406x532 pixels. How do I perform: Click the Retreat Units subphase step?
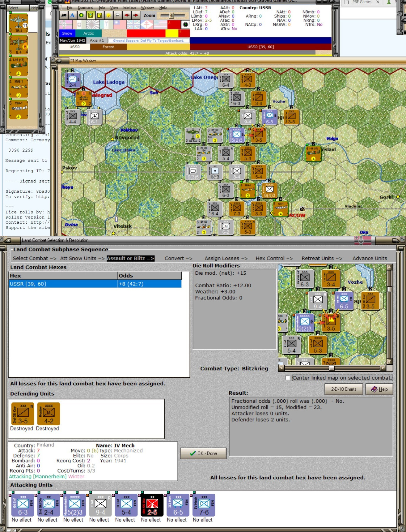(322, 258)
